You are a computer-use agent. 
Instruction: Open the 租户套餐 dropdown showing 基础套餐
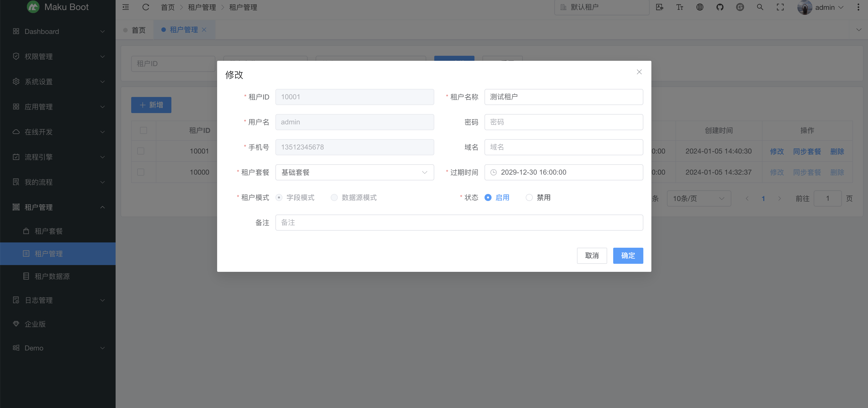[355, 172]
